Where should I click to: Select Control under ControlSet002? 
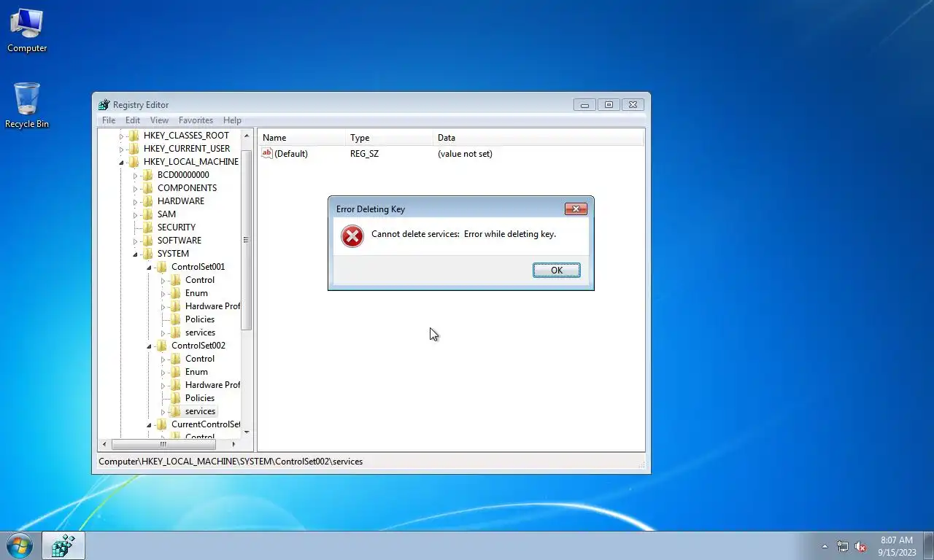click(x=199, y=359)
